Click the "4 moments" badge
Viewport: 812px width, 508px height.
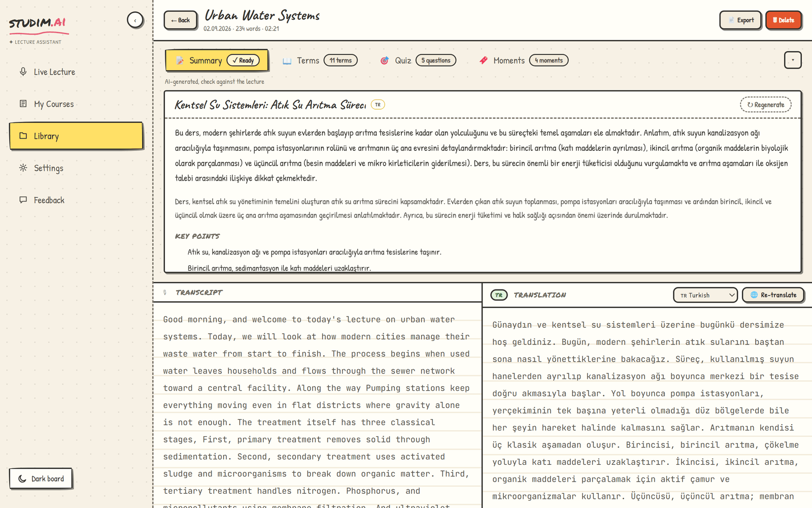[549, 60]
